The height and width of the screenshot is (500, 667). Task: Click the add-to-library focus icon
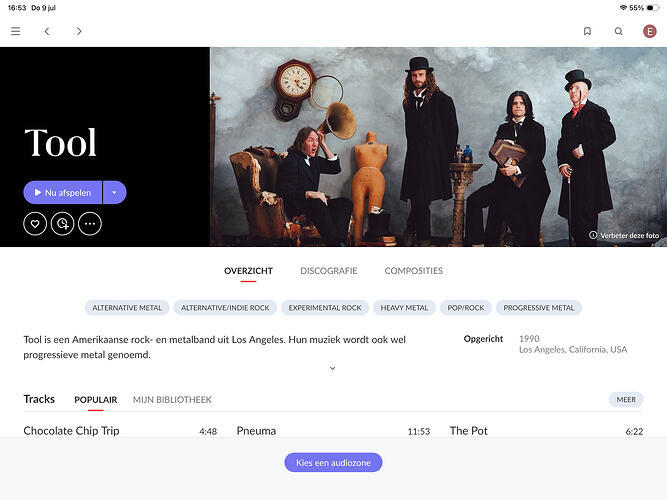(63, 223)
